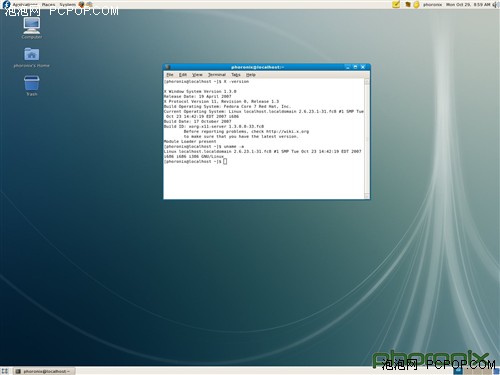Open the terminal Edit menu
The height and width of the screenshot is (375, 500).
(x=183, y=75)
